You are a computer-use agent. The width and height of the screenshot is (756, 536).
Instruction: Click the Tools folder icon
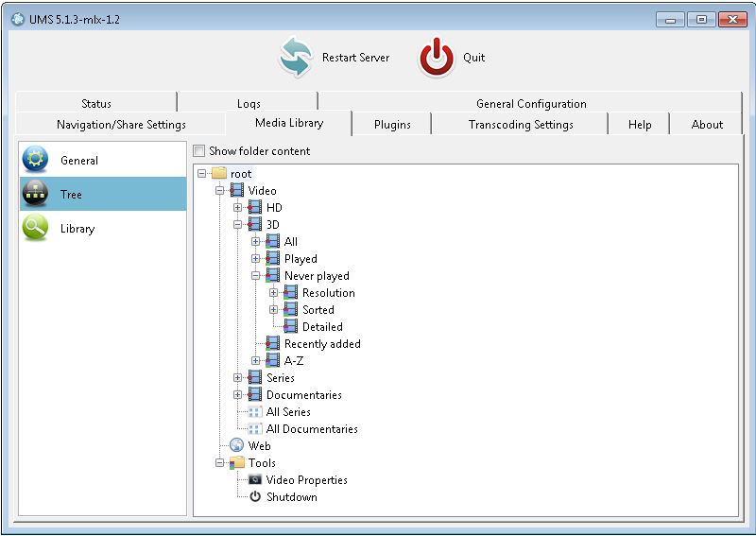click(237, 462)
